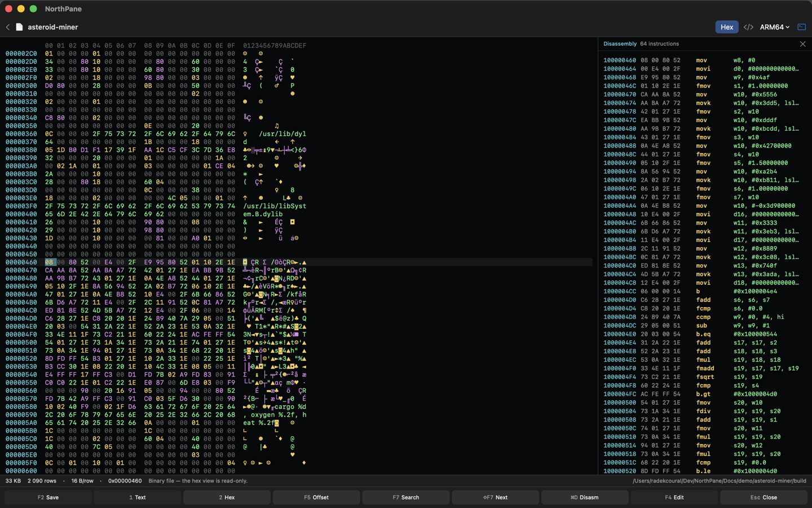
Task: Click the NorthPane window title
Action: tap(63, 9)
